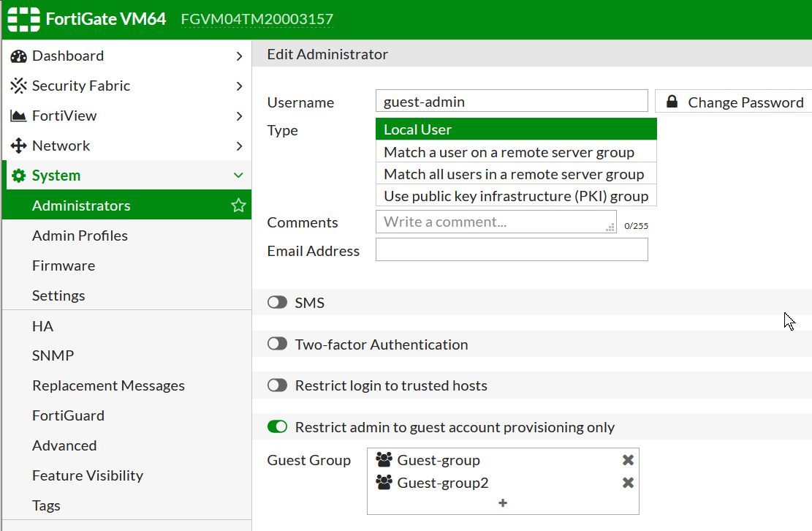Image resolution: width=812 pixels, height=531 pixels.
Task: Disable Restrict admin to guest provisioning toggle
Action: pyautogui.click(x=278, y=427)
